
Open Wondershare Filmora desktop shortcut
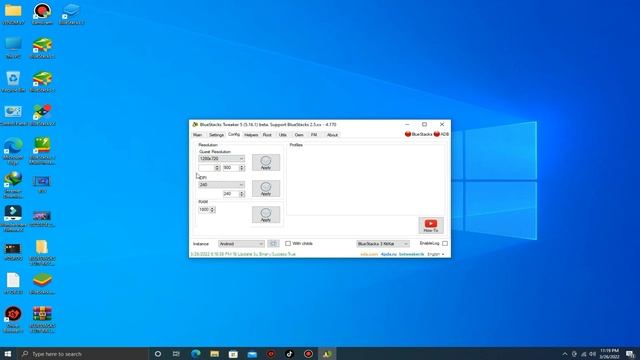click(13, 219)
